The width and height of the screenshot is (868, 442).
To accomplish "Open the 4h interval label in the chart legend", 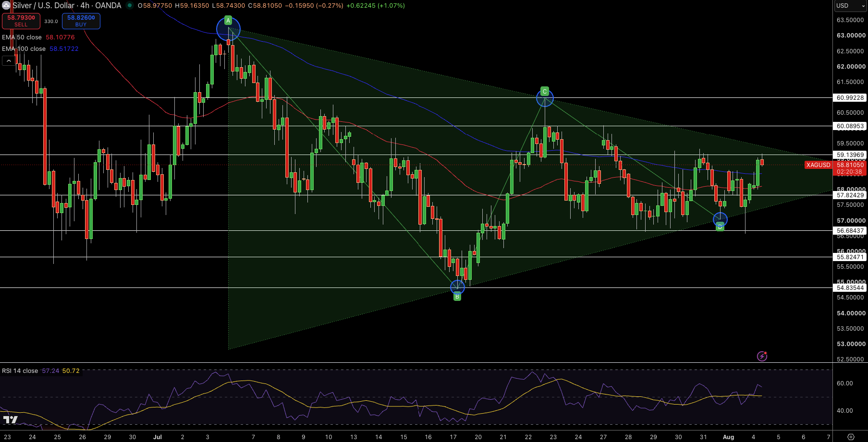I will coord(85,6).
